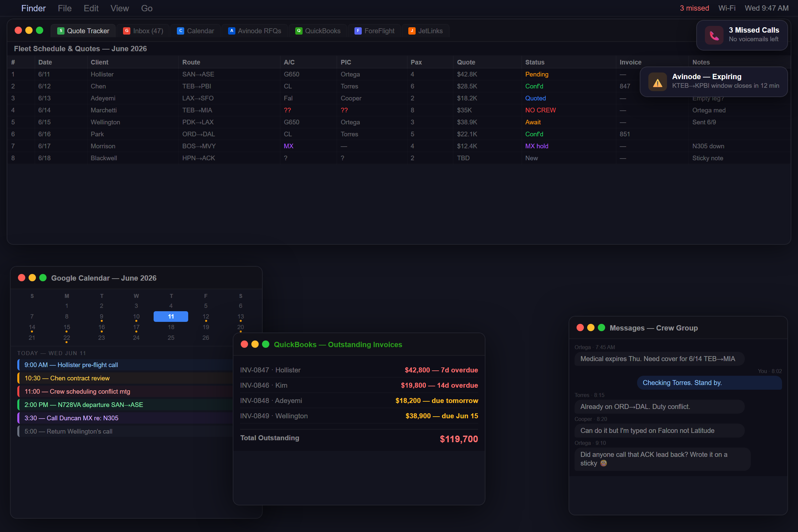Viewport: 798px width, 532px height.
Task: Click the Avinode RFQs tab icon
Action: pos(231,31)
